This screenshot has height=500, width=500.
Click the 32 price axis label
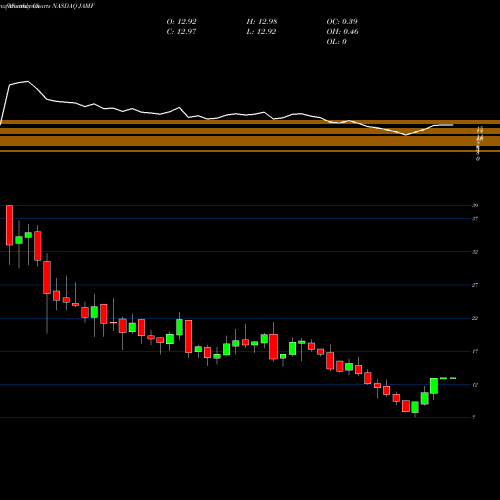click(x=475, y=252)
